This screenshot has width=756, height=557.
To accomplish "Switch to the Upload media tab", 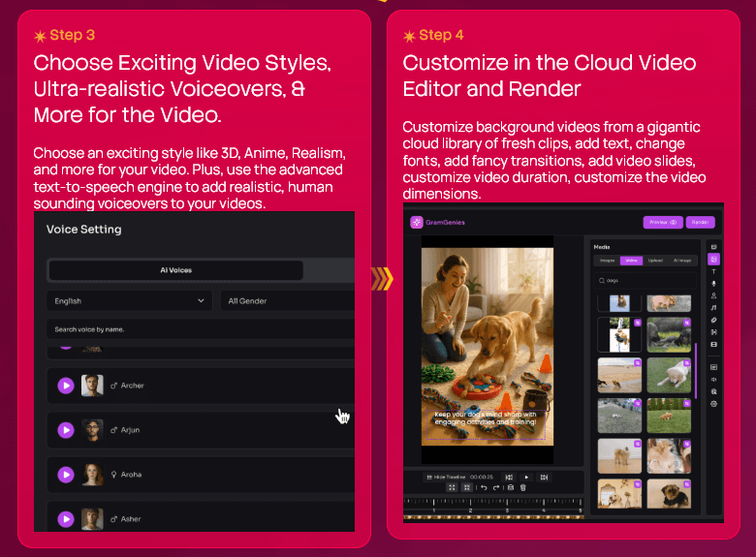I will tap(656, 261).
